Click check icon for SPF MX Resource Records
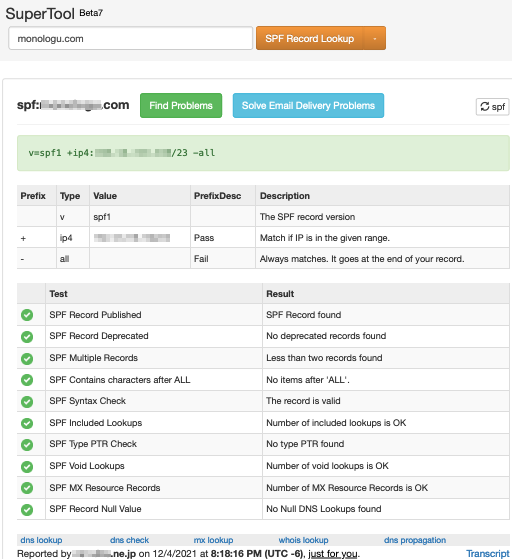Screen dimensions: 512x559 point(27,488)
